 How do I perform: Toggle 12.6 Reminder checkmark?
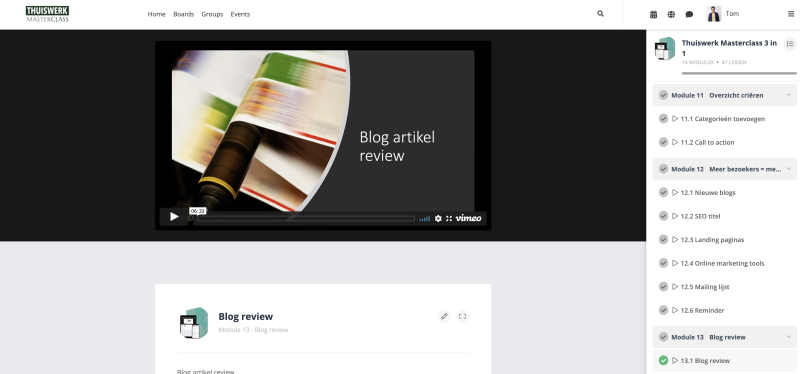coord(663,310)
